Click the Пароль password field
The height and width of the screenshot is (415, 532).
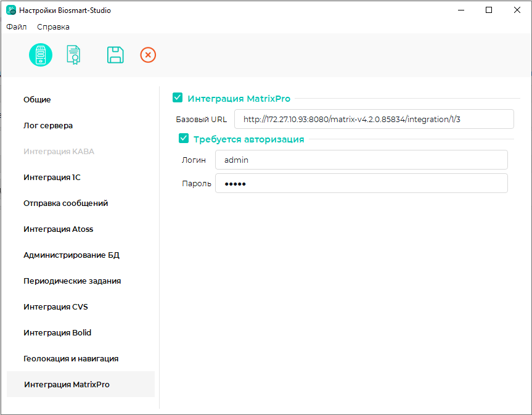pos(361,184)
